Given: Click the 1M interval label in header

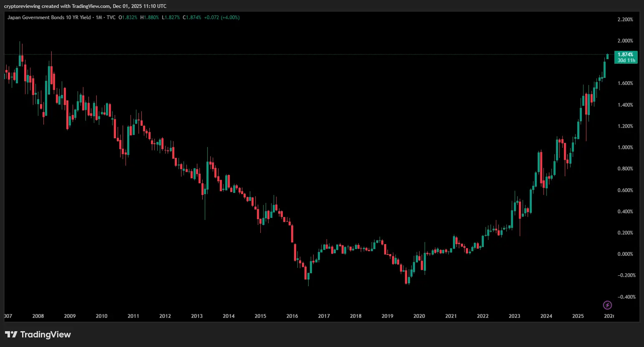Looking at the screenshot, I should [x=99, y=17].
